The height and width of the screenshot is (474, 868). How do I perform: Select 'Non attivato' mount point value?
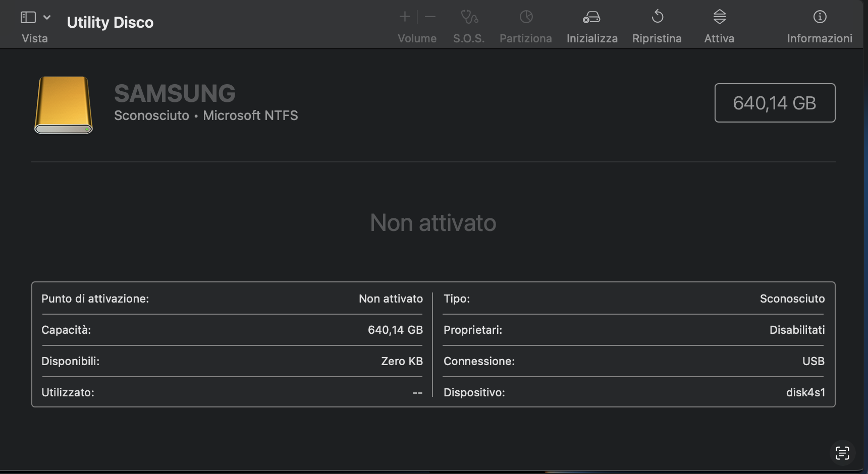391,299
